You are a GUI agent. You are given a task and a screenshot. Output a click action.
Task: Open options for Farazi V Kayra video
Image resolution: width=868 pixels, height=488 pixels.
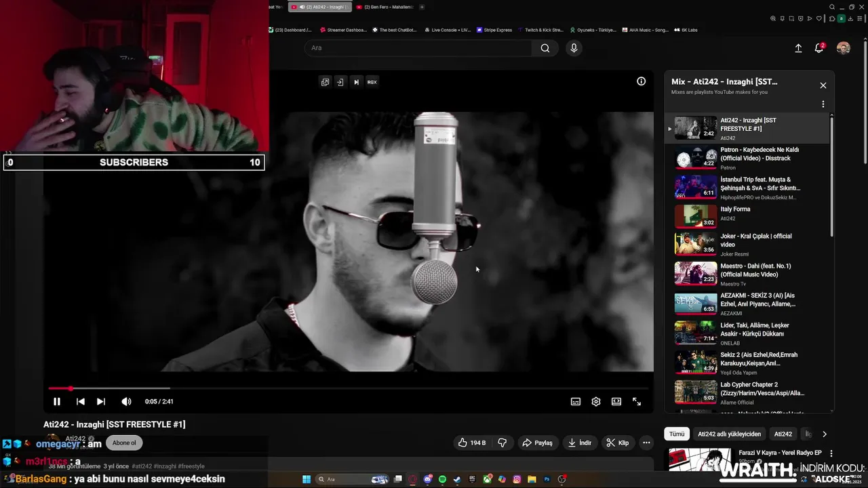(x=831, y=453)
